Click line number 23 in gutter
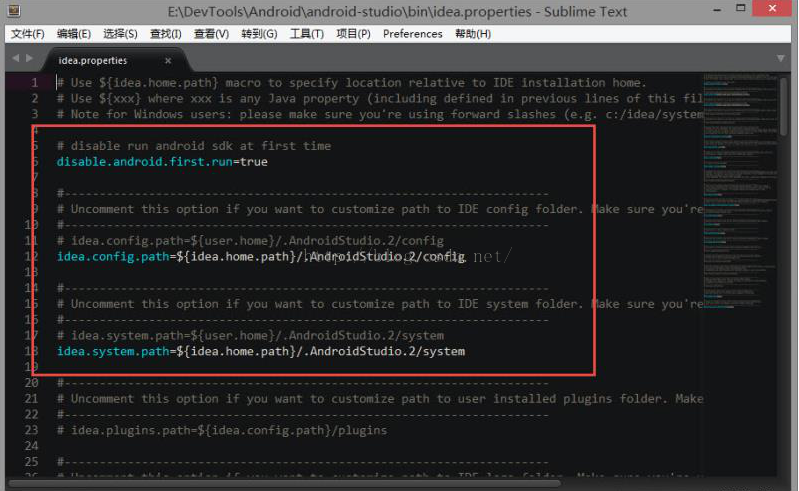Viewport: 799px width, 491px height. tap(32, 430)
